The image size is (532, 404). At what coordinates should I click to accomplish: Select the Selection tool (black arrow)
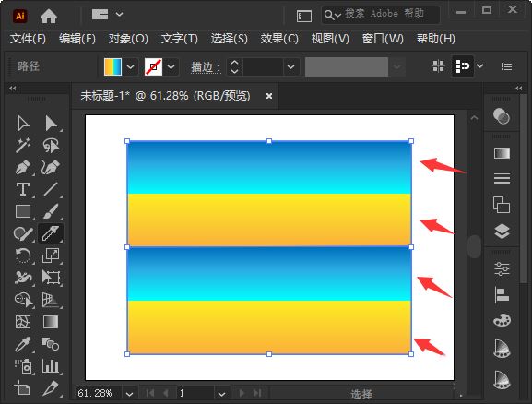[x=23, y=124]
